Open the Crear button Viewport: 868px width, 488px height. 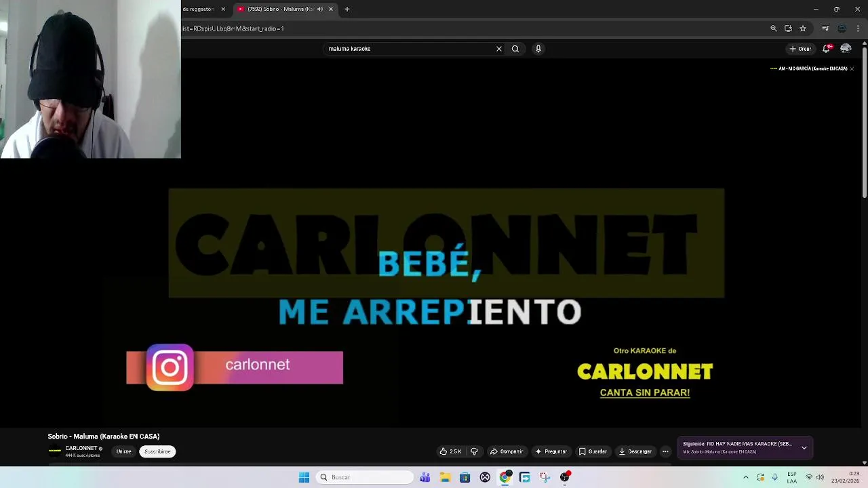coord(800,49)
